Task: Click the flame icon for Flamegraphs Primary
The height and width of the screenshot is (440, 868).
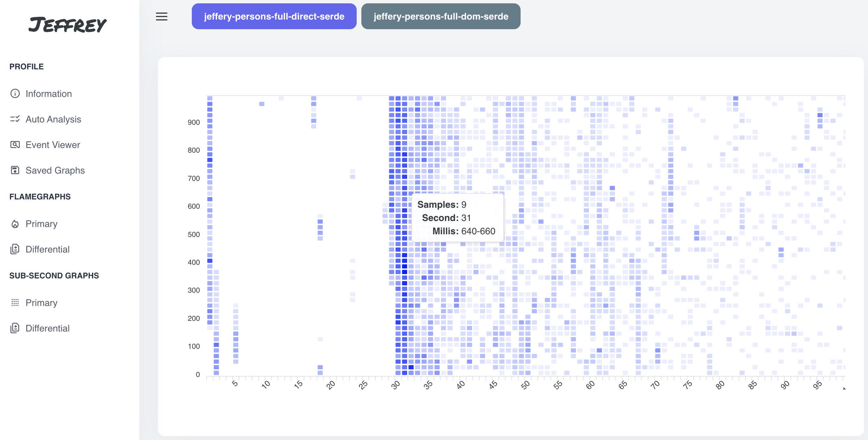Action: [x=15, y=224]
